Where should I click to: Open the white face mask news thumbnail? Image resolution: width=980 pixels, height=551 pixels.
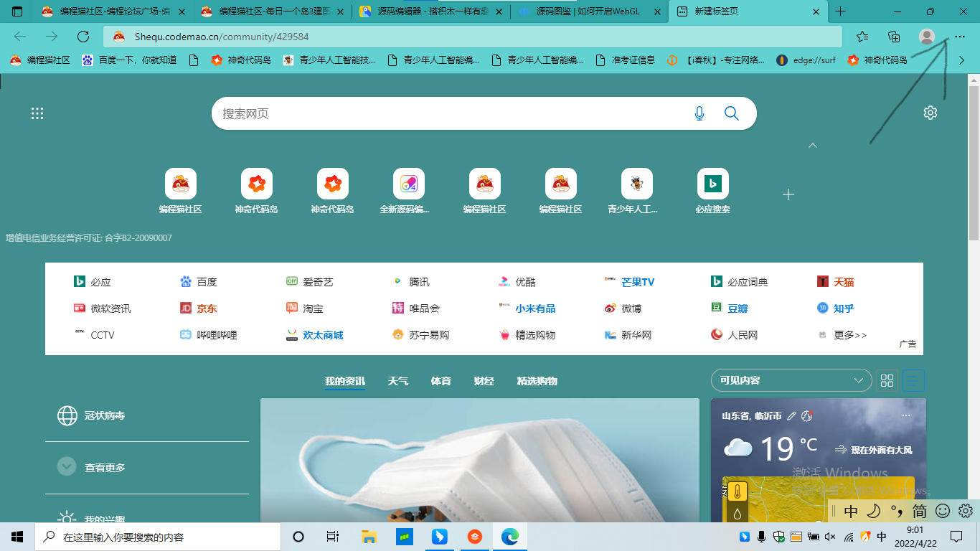[x=479, y=461]
